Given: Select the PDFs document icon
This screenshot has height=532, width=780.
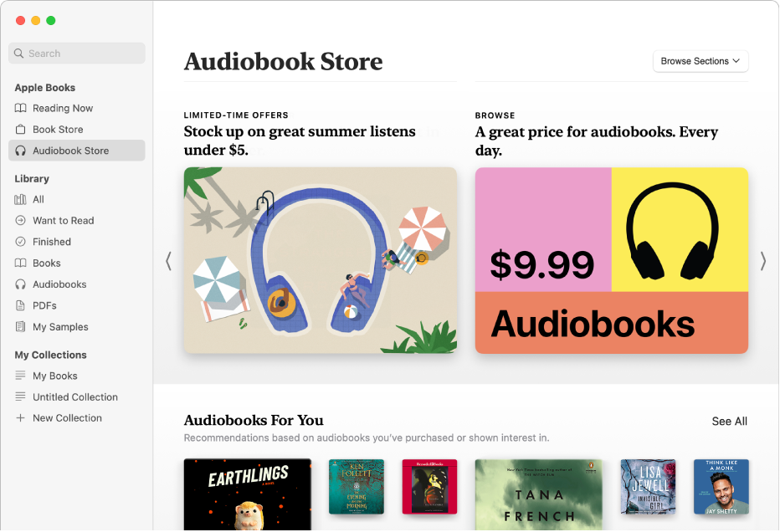Looking at the screenshot, I should tap(20, 305).
